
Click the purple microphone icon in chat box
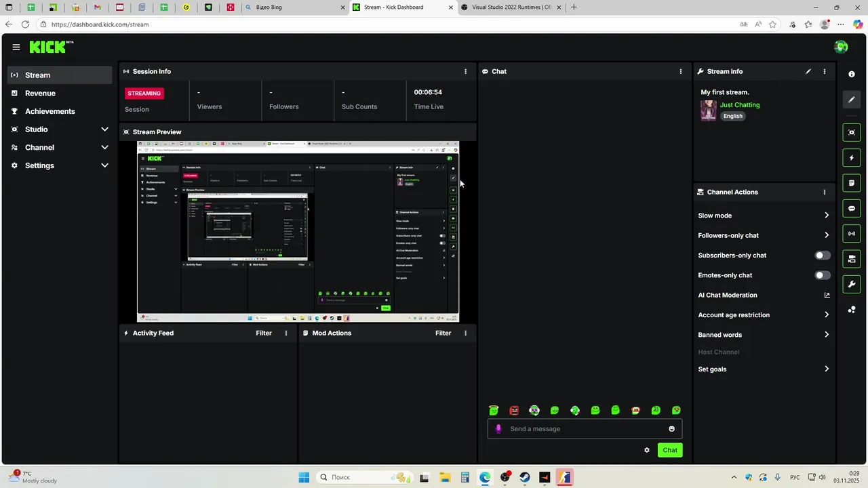(498, 428)
